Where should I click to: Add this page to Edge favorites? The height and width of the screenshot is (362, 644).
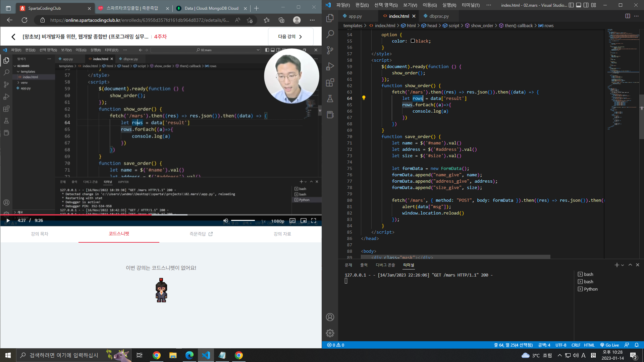tap(250, 20)
